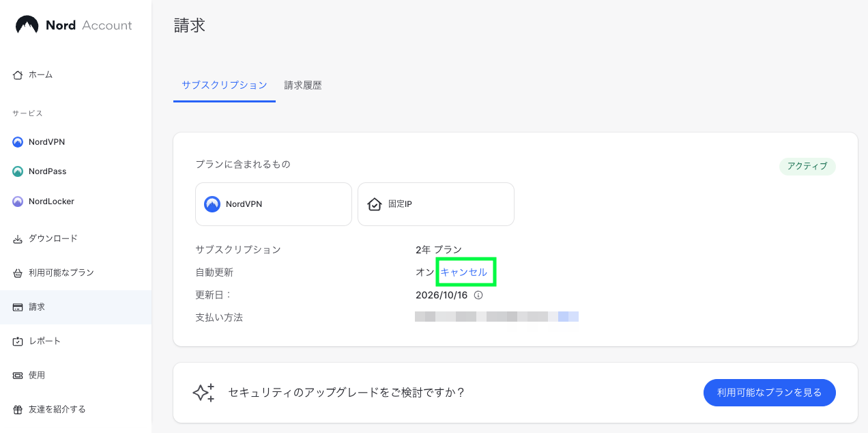The width and height of the screenshot is (868, 433).
Task: Click the アクティブ status badge
Action: coord(807,166)
